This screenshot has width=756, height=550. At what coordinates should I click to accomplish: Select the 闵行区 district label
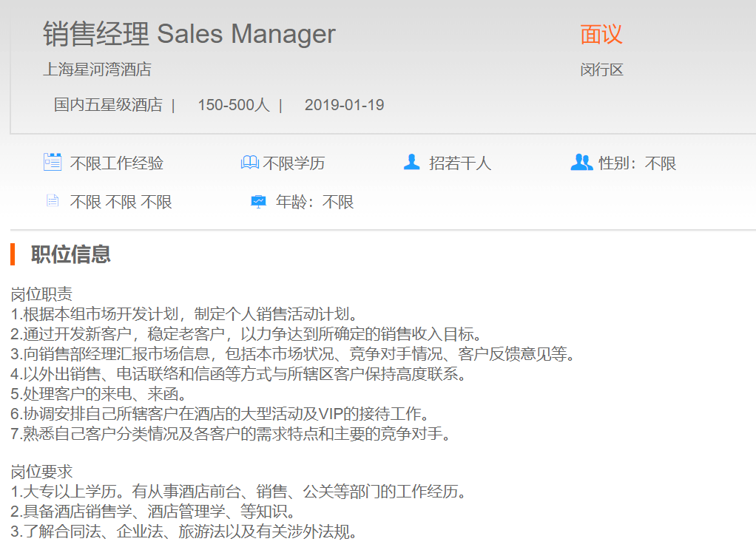[601, 70]
